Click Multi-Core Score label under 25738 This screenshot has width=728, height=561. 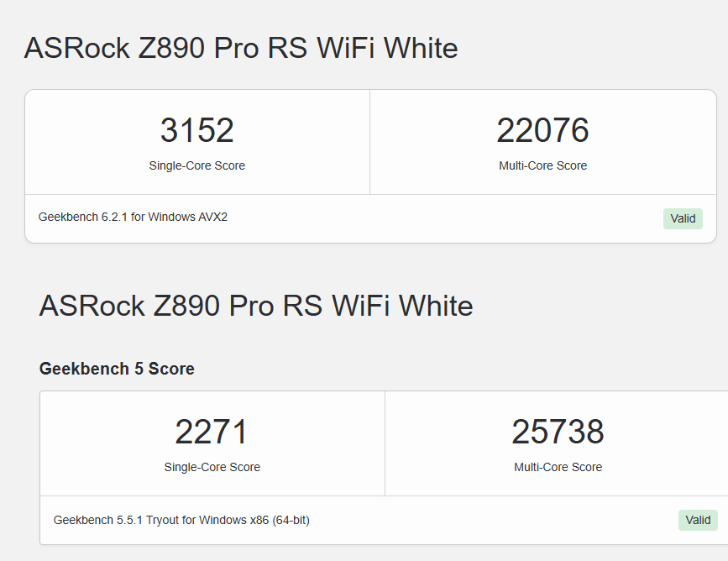tap(558, 467)
